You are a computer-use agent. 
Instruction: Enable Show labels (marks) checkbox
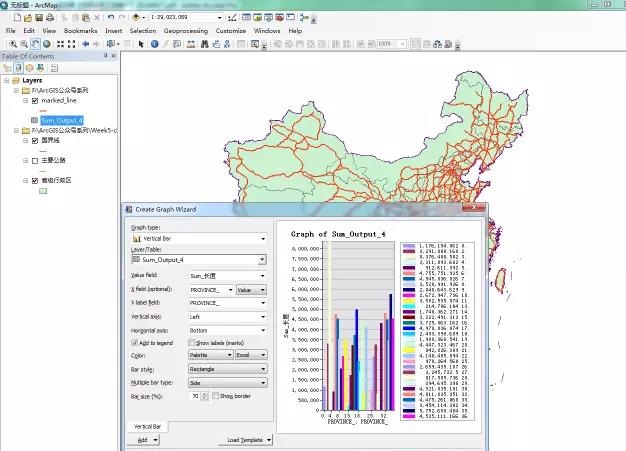[x=191, y=343]
